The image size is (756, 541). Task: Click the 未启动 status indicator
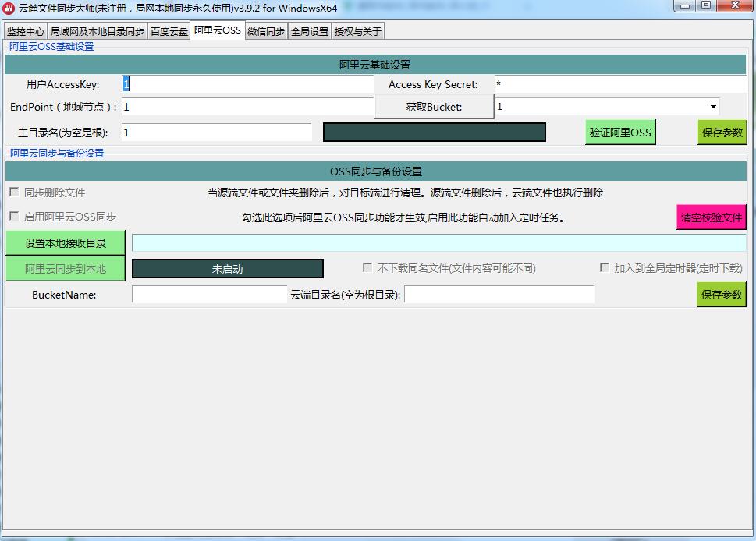click(228, 269)
